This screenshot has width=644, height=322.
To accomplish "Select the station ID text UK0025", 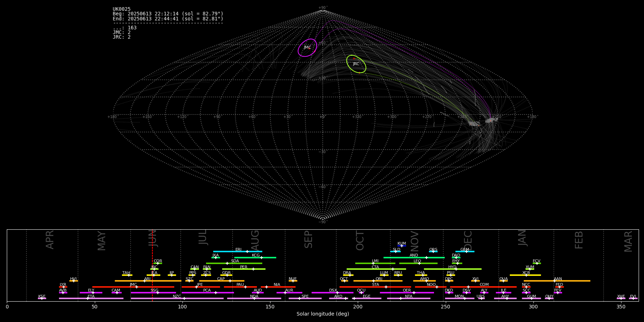I will (x=122, y=9).
